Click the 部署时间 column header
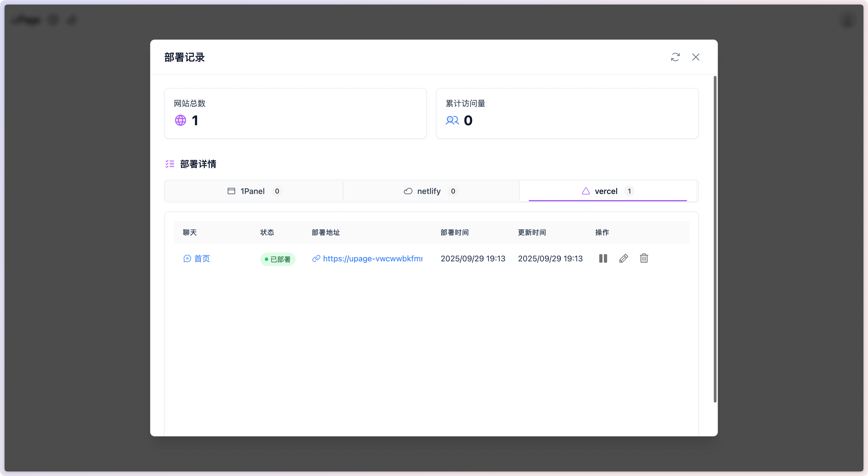868x476 pixels. pyautogui.click(x=454, y=232)
